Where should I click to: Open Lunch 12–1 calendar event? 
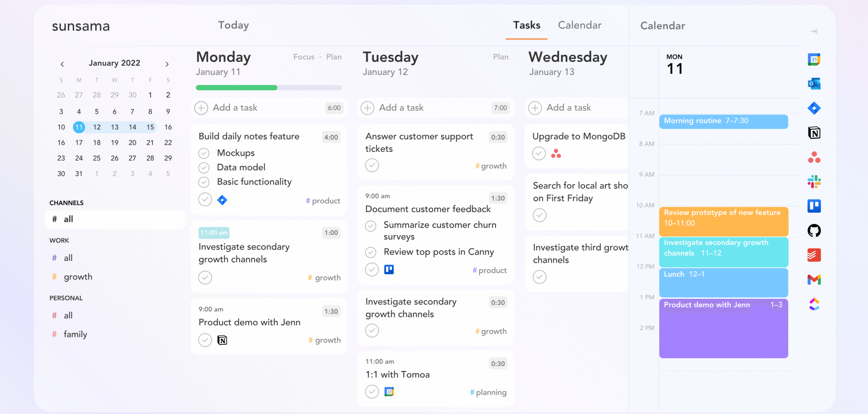[x=724, y=282]
